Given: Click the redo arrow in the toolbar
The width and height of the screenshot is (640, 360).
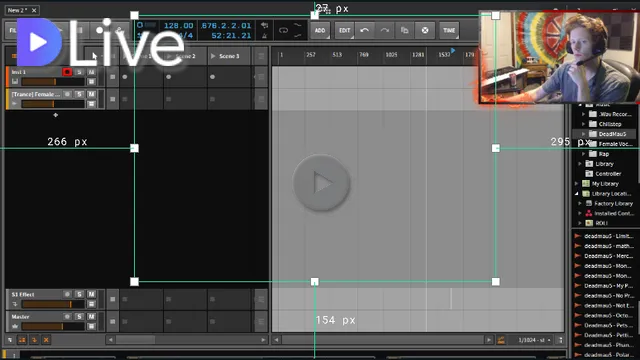Looking at the screenshot, I should pos(384,30).
